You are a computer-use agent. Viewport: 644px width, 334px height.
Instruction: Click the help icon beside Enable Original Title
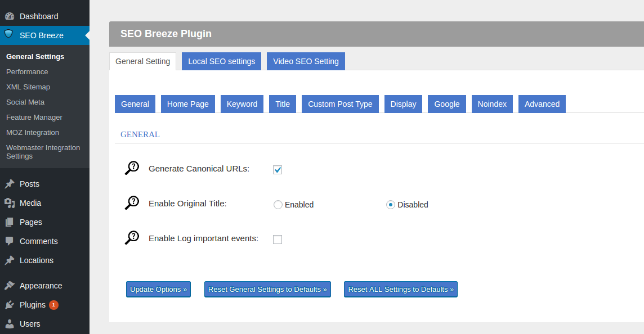132,202
